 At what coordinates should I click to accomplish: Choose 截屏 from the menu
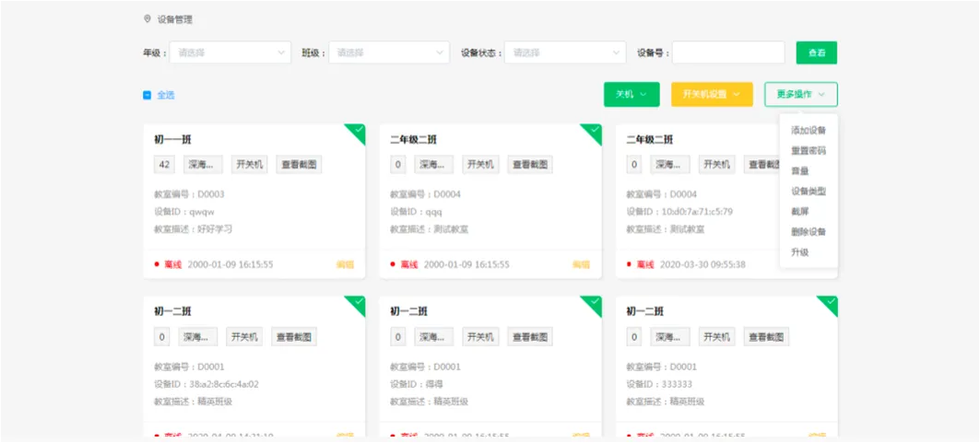[800, 212]
